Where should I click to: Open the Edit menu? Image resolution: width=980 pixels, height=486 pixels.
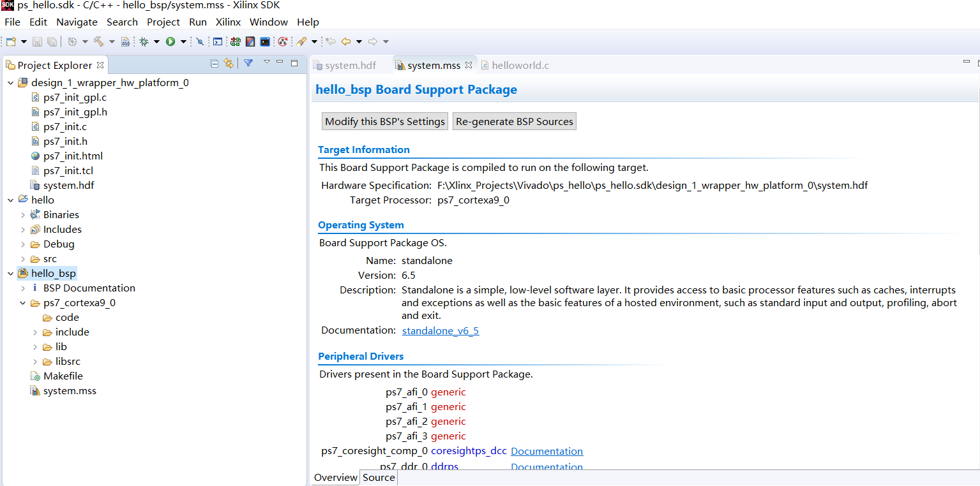(38, 22)
